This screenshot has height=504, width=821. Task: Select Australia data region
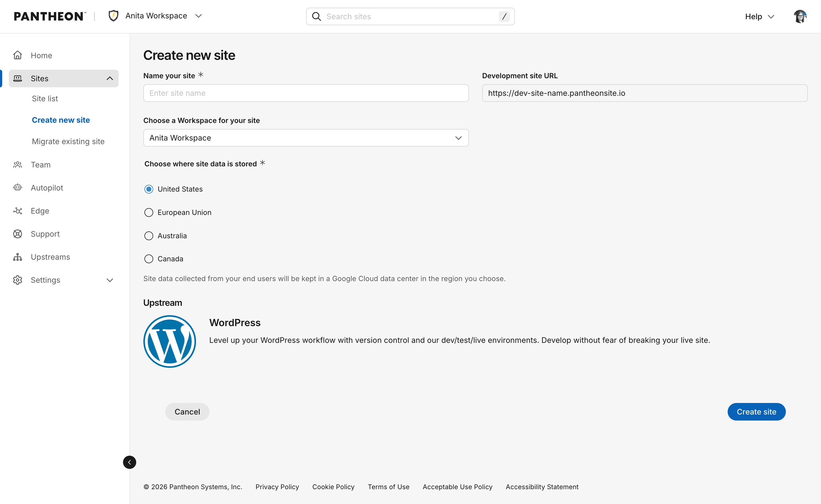pyautogui.click(x=149, y=236)
